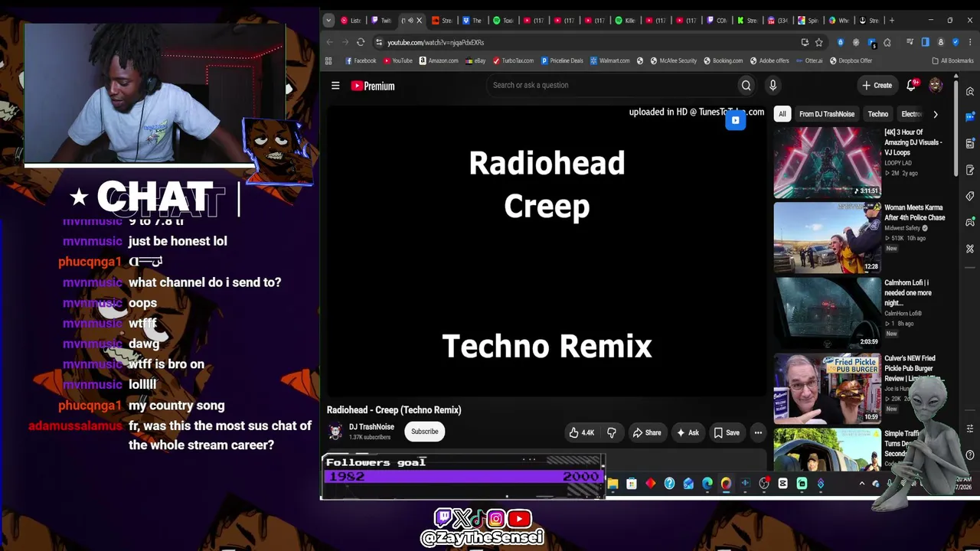
Task: Open the DJ TrashNoise channel avatar
Action: point(335,432)
